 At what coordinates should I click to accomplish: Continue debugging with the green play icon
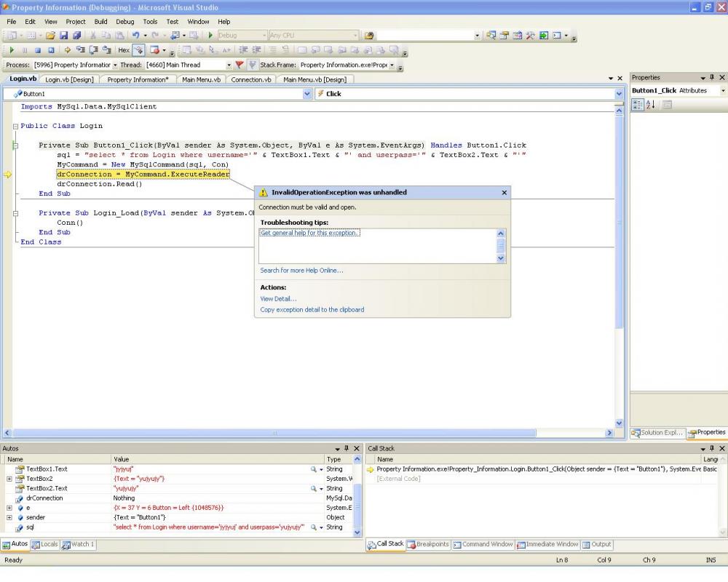(12, 50)
